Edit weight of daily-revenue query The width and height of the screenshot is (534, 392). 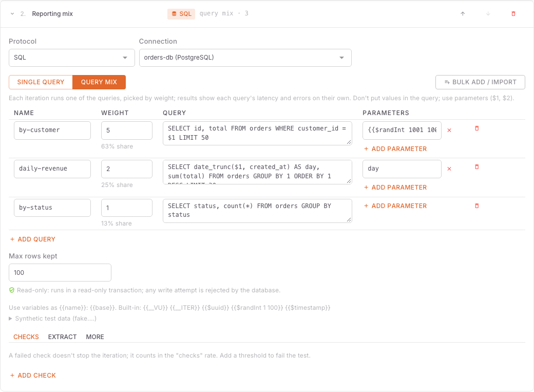pos(127,169)
